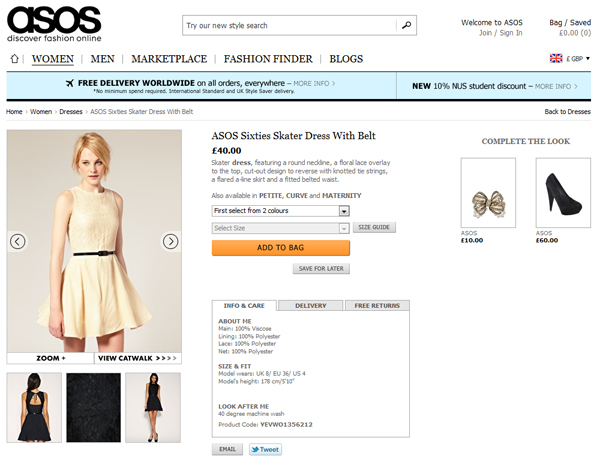Image resolution: width=600 pixels, height=462 pixels.
Task: Click the Twitter bird Tweet button
Action: (265, 449)
